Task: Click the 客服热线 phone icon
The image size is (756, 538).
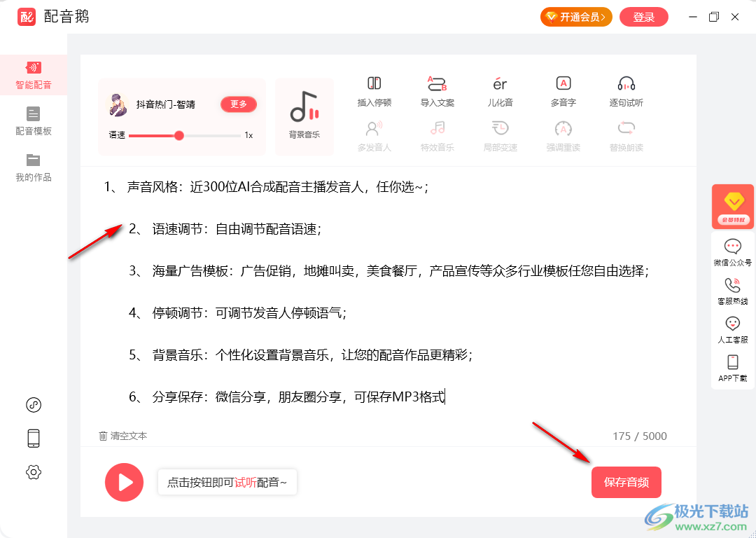Action: 733,285
